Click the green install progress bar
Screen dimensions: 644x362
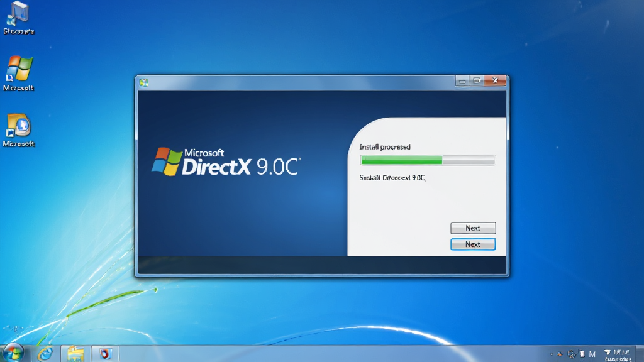click(x=428, y=160)
